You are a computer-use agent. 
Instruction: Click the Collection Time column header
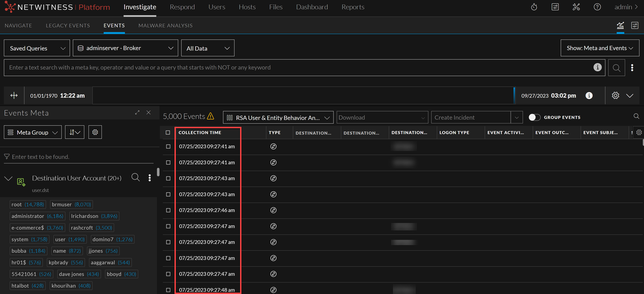click(200, 133)
